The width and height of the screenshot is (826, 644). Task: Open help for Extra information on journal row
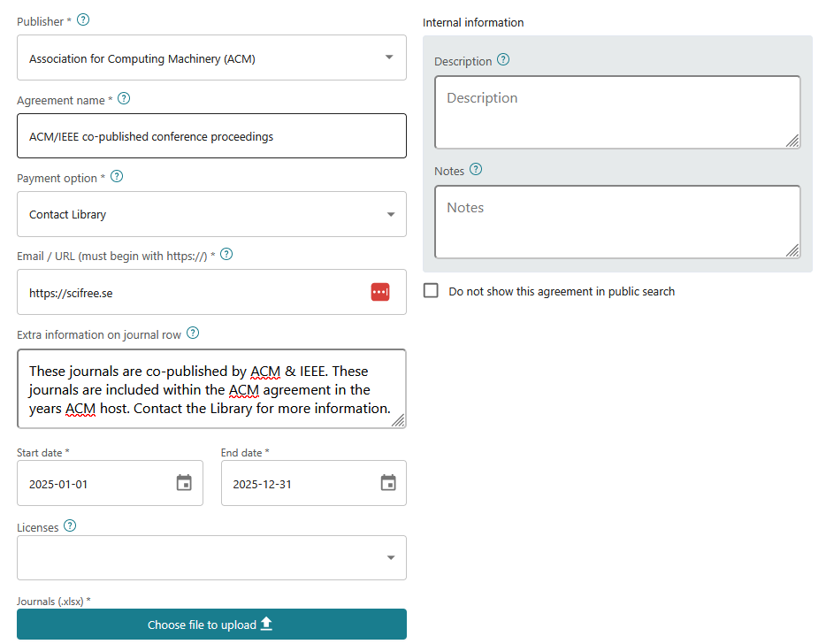pyautogui.click(x=193, y=334)
